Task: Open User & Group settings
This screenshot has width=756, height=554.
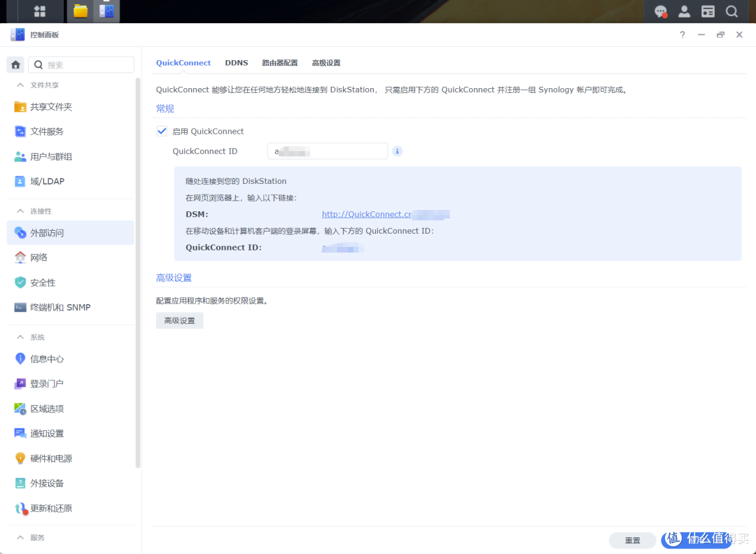Action: [71, 157]
